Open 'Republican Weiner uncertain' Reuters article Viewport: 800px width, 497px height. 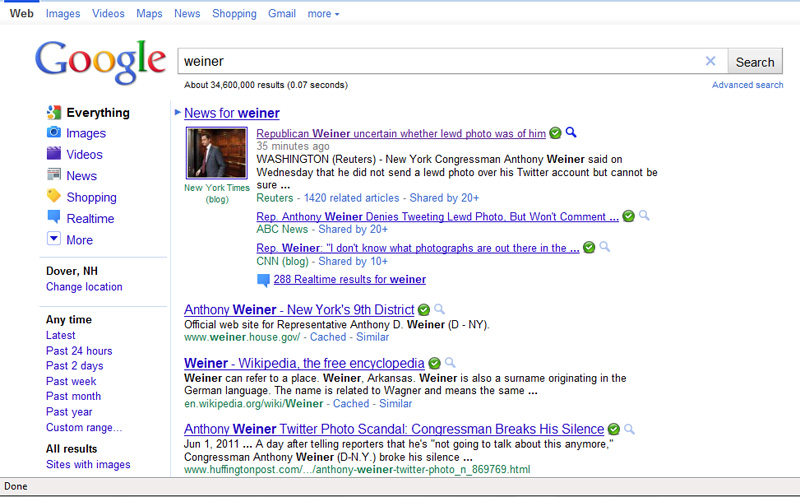point(401,134)
